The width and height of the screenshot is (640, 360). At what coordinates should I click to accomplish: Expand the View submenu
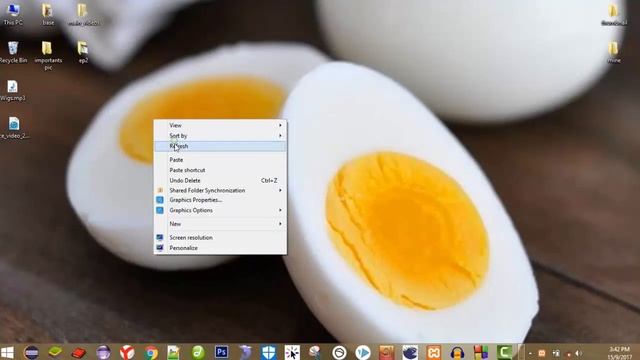[220, 125]
